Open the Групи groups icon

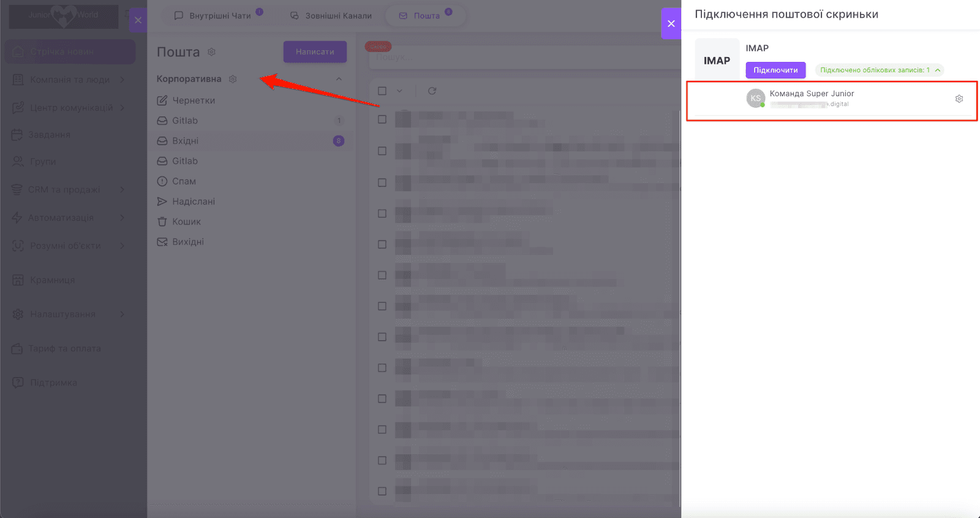18,161
